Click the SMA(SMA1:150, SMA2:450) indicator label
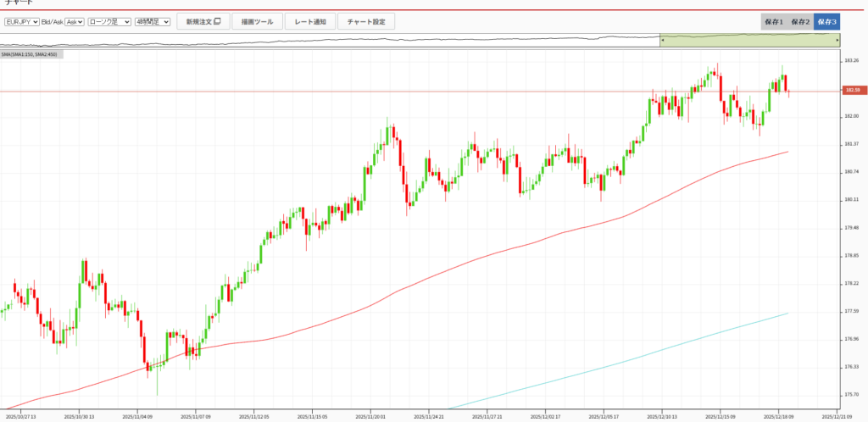Screen dimensions: 868x422 click(x=30, y=54)
